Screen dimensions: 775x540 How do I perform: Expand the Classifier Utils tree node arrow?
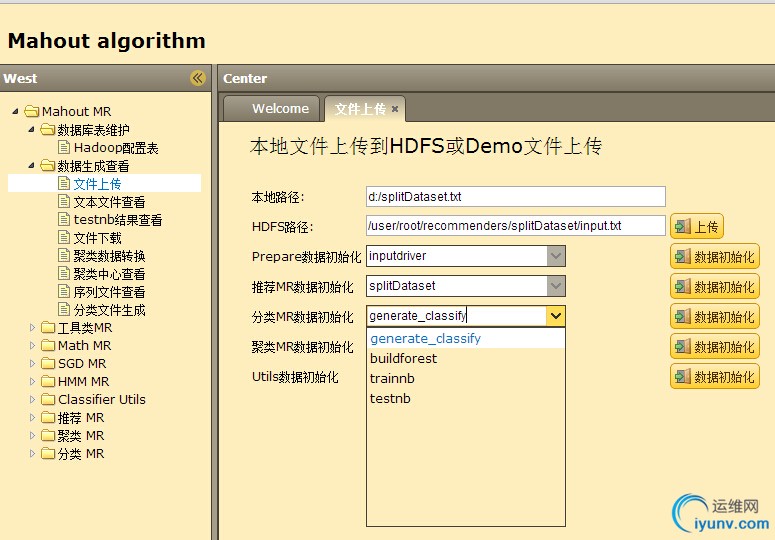tap(32, 399)
